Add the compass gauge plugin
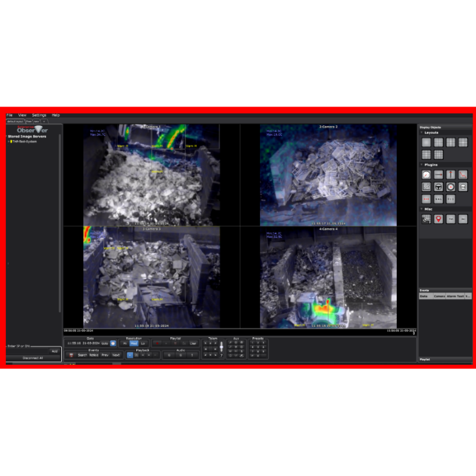 pos(426,174)
